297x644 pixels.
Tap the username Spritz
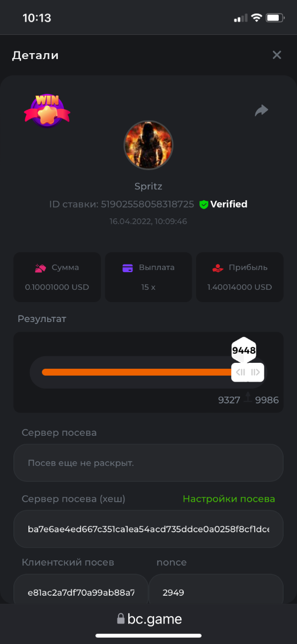(x=148, y=186)
